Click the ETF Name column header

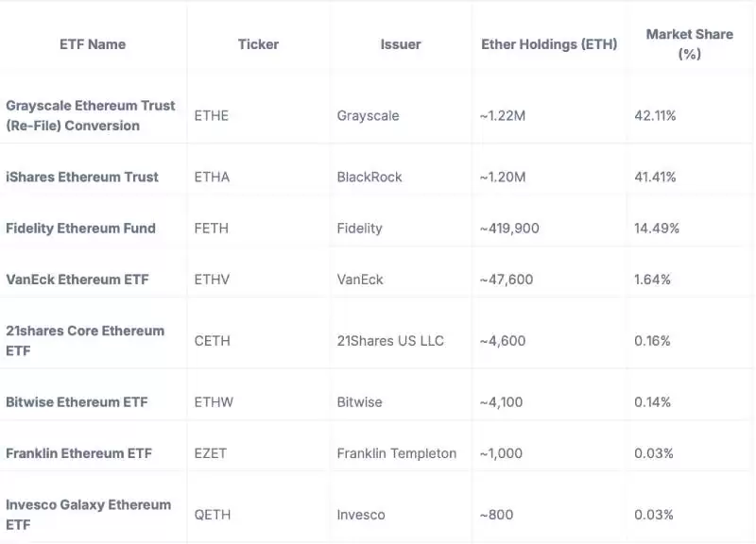[x=93, y=44]
